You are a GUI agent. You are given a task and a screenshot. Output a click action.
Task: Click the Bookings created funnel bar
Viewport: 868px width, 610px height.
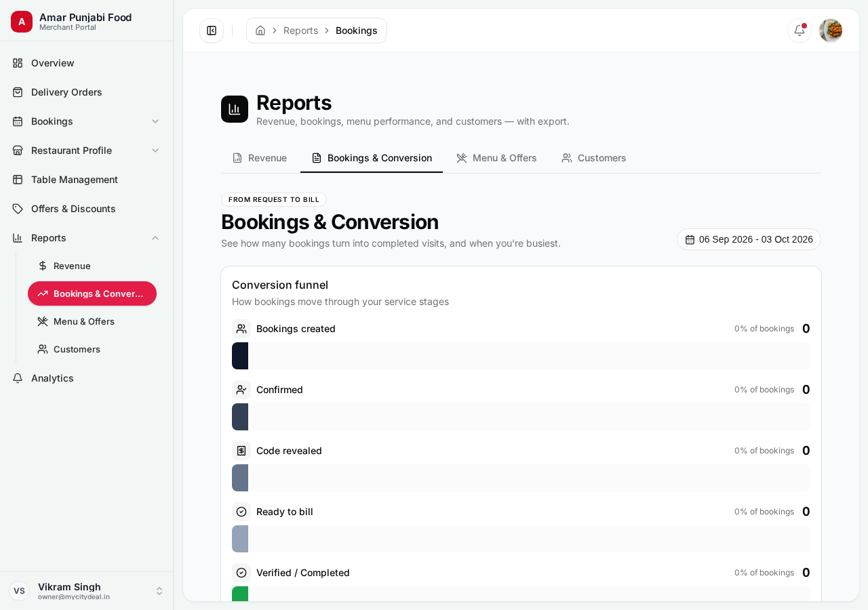521,356
